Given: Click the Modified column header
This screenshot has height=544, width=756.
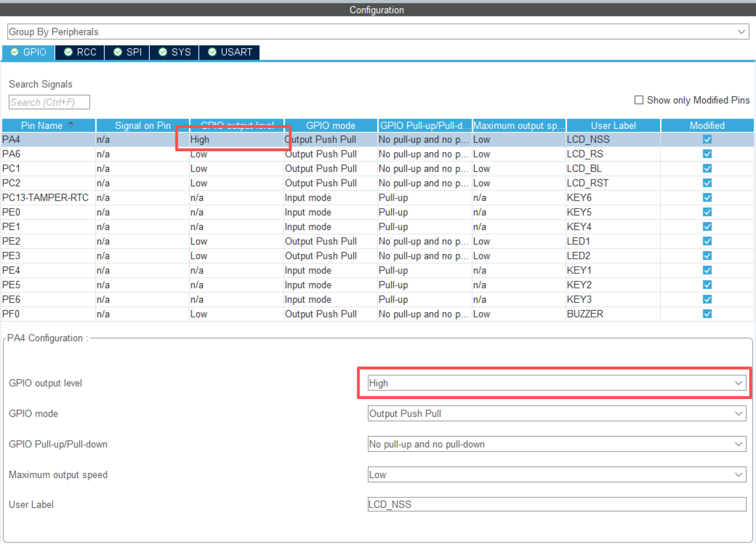Looking at the screenshot, I should point(707,126).
